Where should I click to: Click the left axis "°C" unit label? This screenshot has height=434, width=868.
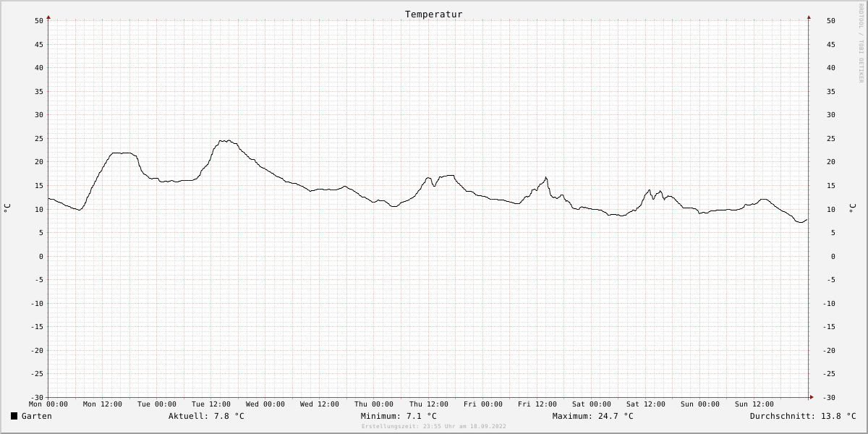7,208
